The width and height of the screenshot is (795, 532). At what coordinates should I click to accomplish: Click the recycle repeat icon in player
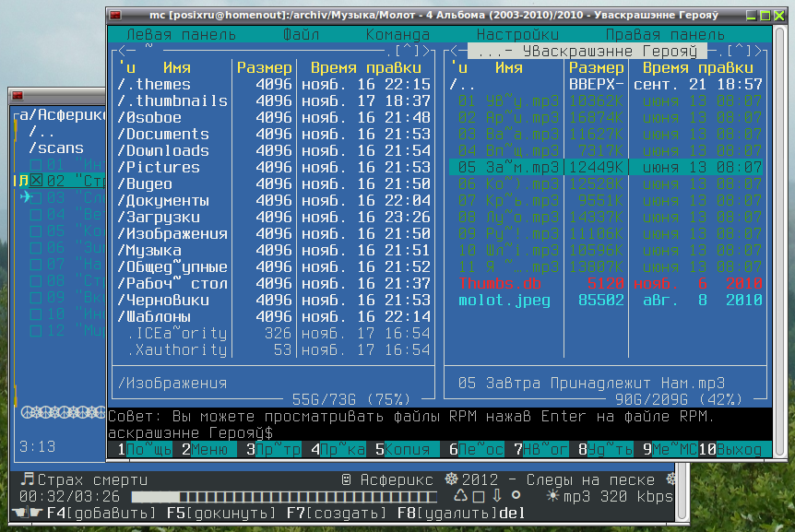(460, 496)
